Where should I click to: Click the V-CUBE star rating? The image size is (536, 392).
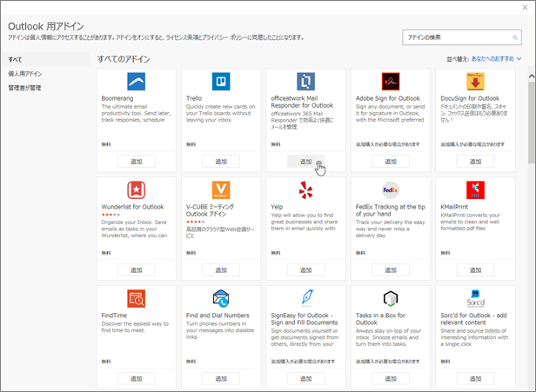[x=196, y=222]
